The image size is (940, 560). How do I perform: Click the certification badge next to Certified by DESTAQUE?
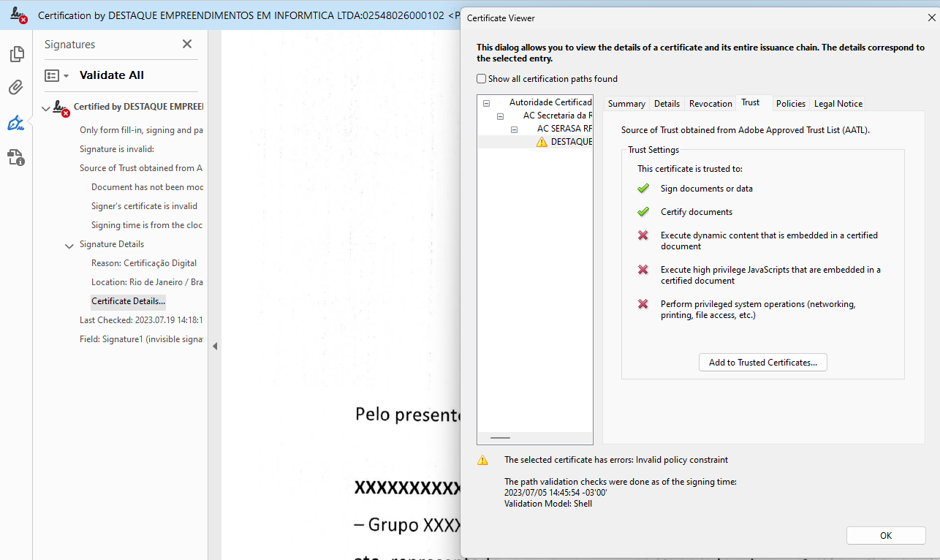coord(61,107)
